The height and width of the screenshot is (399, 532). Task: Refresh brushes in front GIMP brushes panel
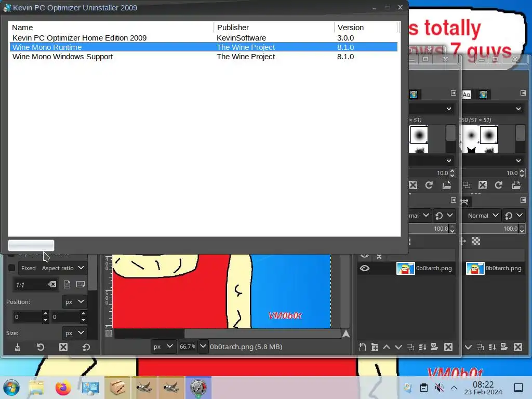[x=429, y=185]
